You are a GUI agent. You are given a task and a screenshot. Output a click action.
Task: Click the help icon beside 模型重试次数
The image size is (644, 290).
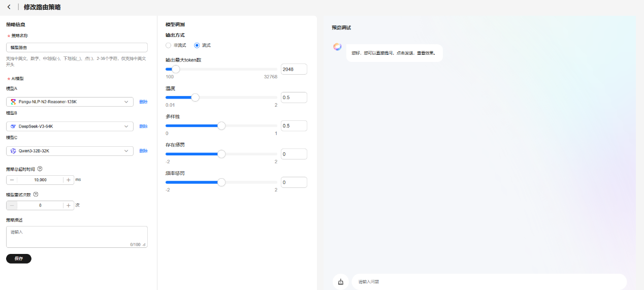[36, 194]
